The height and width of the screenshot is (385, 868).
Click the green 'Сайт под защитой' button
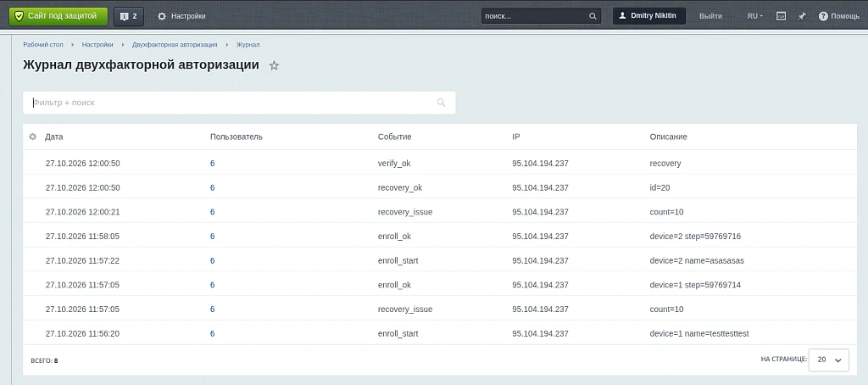[x=58, y=16]
